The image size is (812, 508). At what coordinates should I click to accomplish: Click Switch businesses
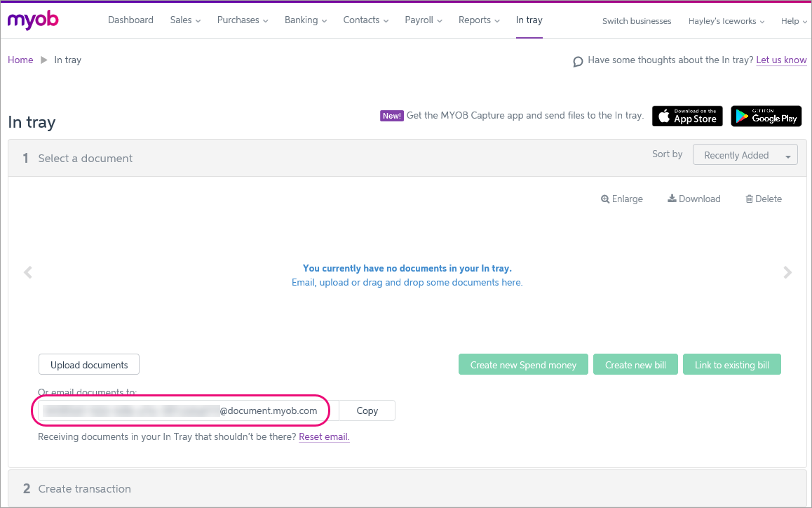pos(637,21)
